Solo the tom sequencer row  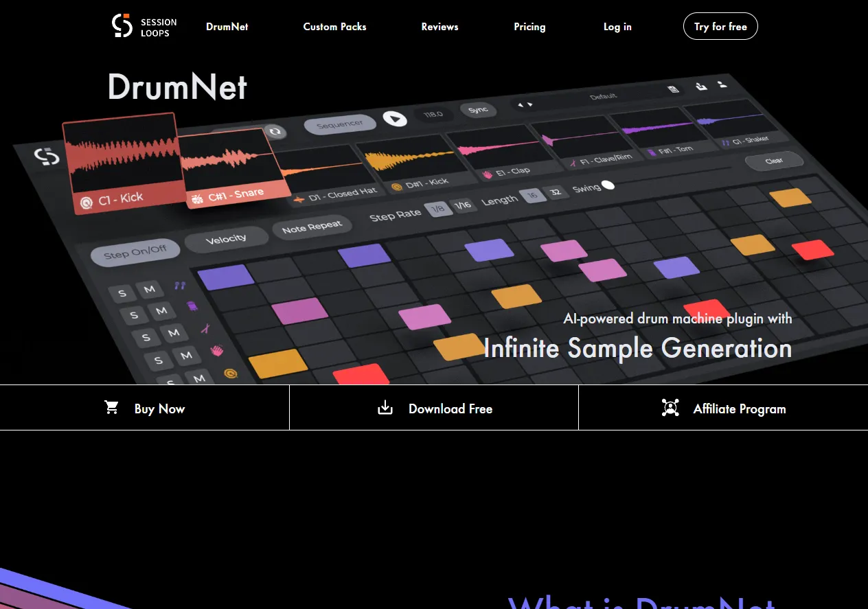(134, 316)
